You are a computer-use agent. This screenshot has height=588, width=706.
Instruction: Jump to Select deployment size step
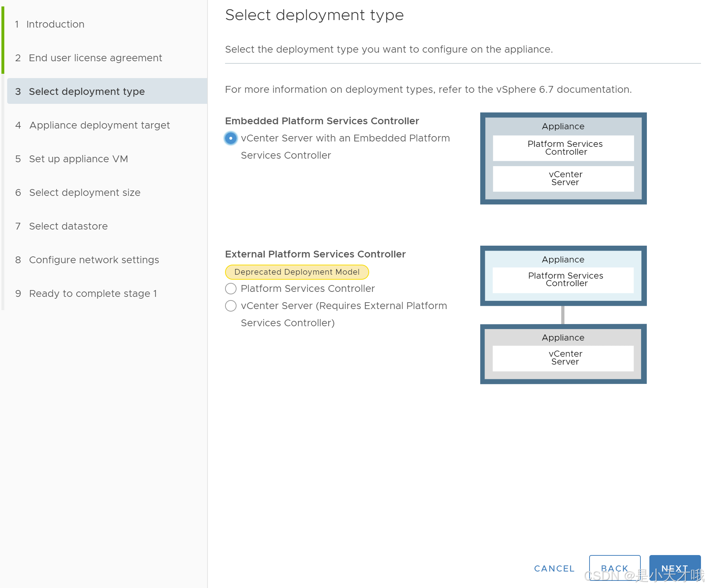tap(85, 192)
